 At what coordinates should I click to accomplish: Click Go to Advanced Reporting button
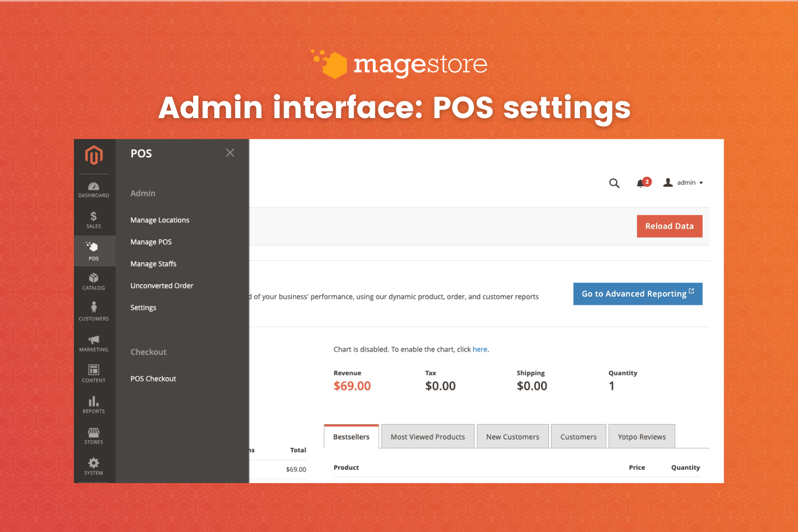[637, 294]
